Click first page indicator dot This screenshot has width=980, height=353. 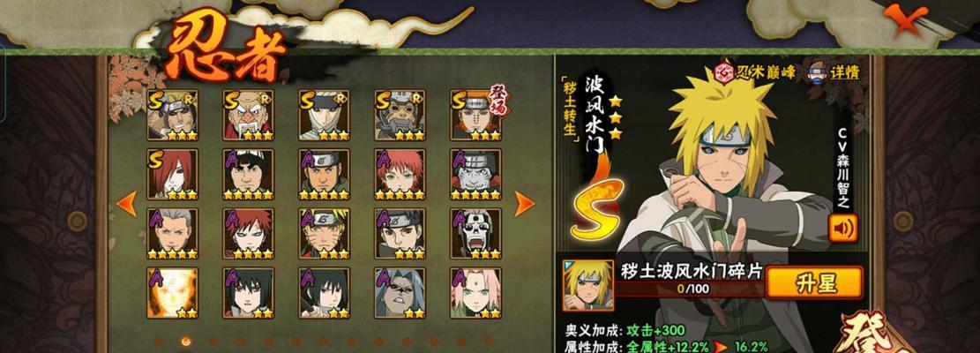158,342
